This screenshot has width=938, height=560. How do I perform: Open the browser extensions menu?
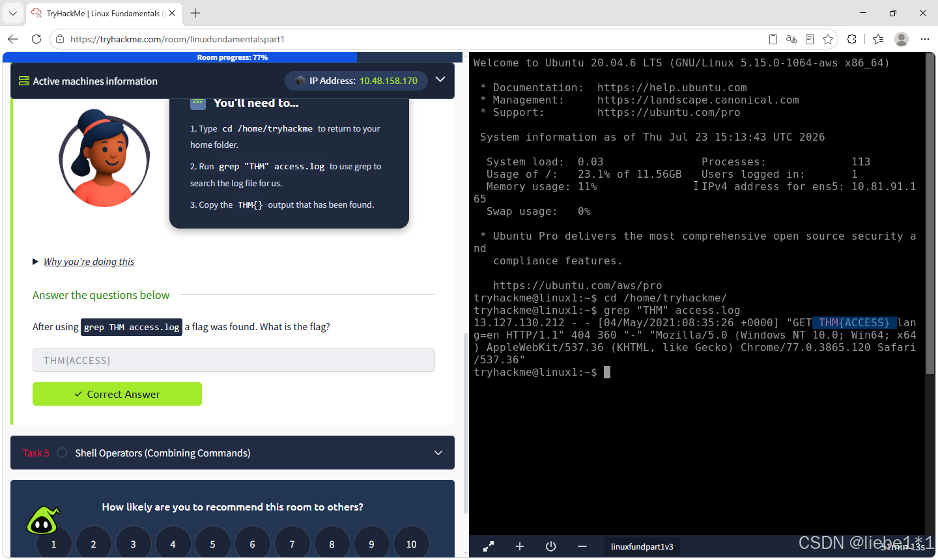tap(851, 39)
